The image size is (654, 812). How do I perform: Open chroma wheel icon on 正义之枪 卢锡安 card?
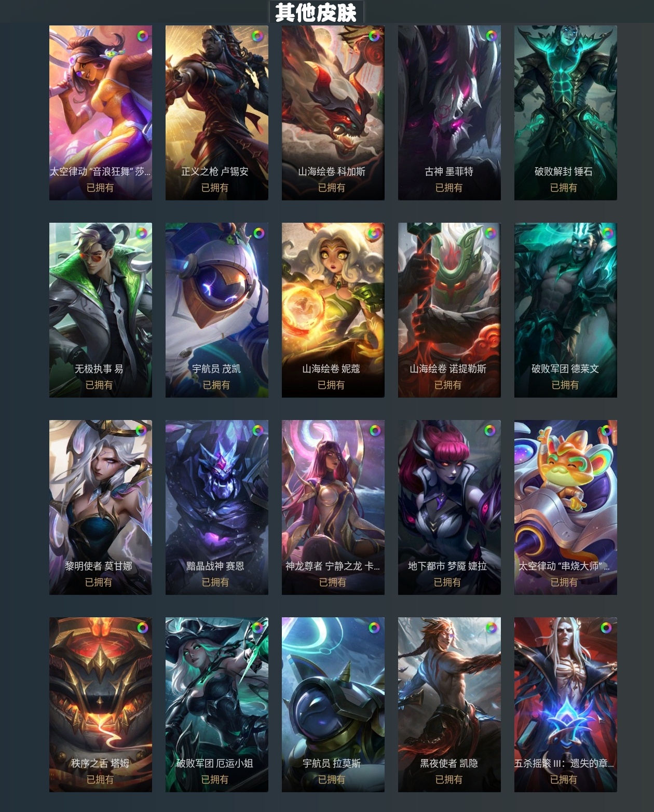pos(257,36)
